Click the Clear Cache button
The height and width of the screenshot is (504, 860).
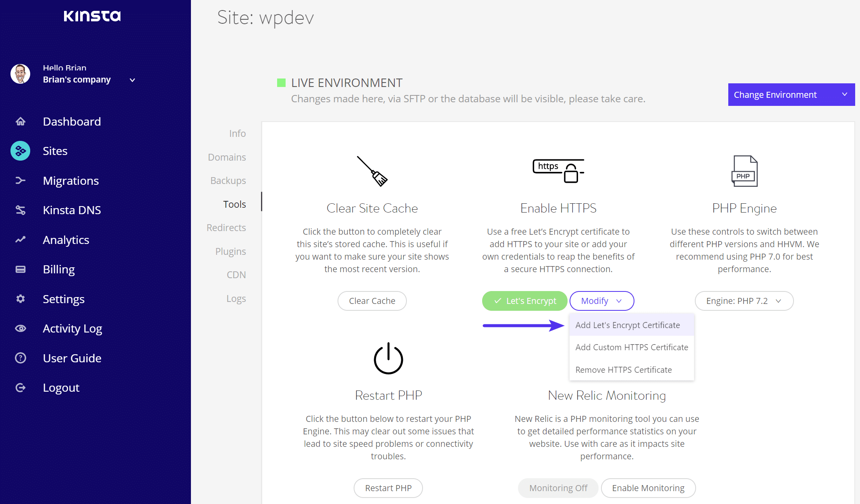point(371,301)
